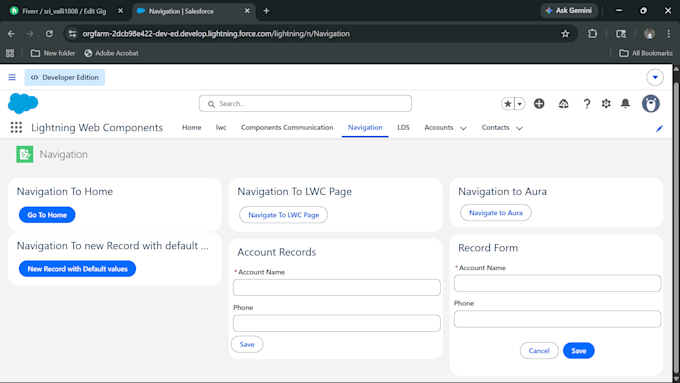This screenshot has height=383, width=680.
Task: Expand the Contacts tab dropdown chevron
Action: pos(519,128)
